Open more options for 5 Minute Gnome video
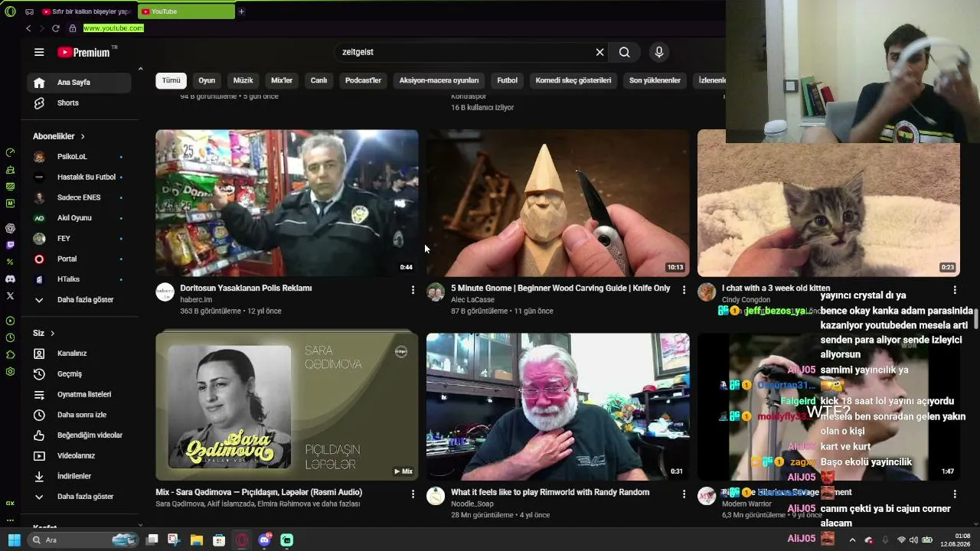This screenshot has height=551, width=980. click(684, 290)
